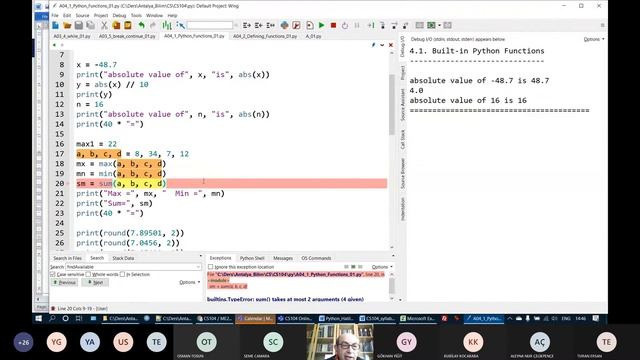The height and width of the screenshot is (360, 640).
Task: Click the Previous search button
Action: point(64,282)
